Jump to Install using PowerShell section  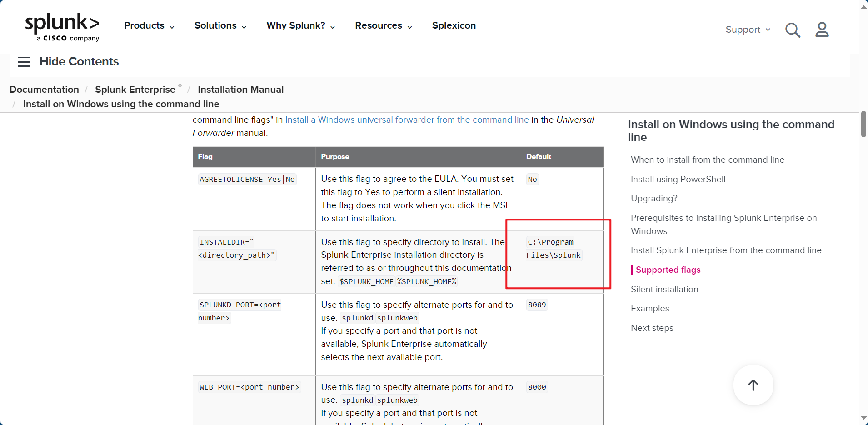[x=678, y=179]
